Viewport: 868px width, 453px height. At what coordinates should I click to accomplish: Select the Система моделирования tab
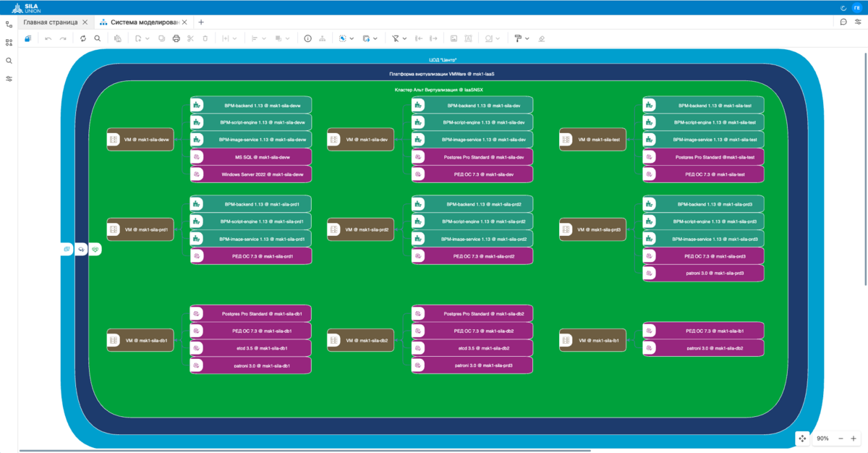coord(143,22)
